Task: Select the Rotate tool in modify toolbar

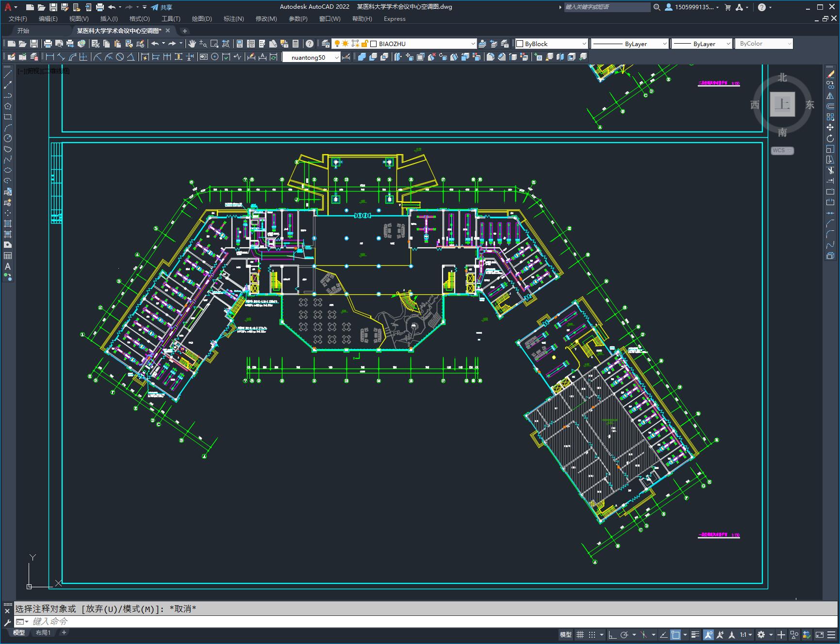Action: [x=830, y=139]
